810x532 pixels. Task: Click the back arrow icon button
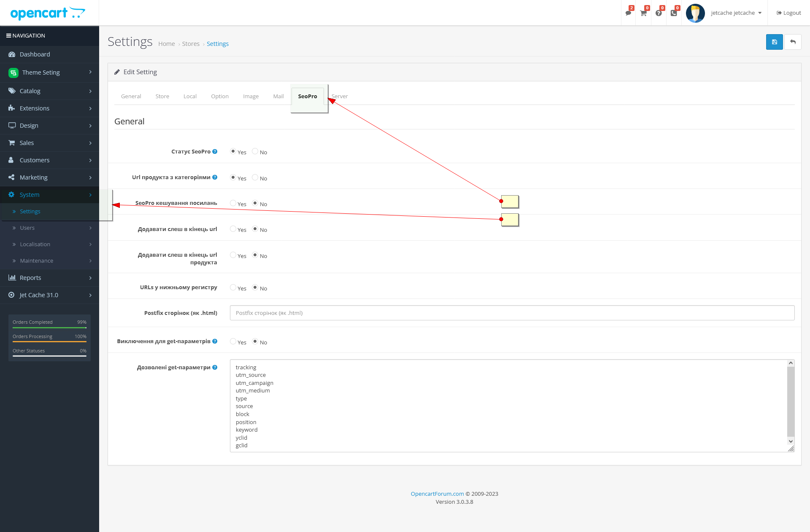[x=793, y=42]
